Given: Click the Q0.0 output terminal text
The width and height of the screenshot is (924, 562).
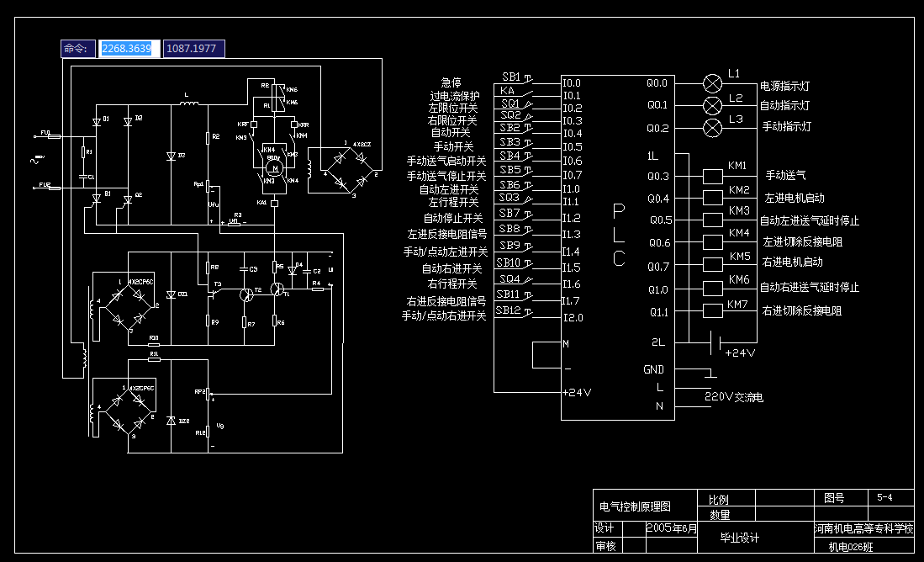Looking at the screenshot, I should [x=657, y=83].
